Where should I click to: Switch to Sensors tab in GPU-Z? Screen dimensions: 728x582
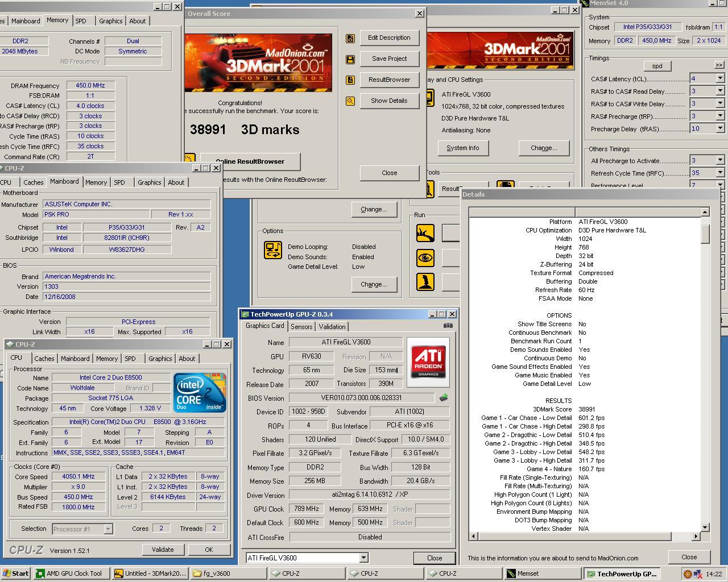301,327
